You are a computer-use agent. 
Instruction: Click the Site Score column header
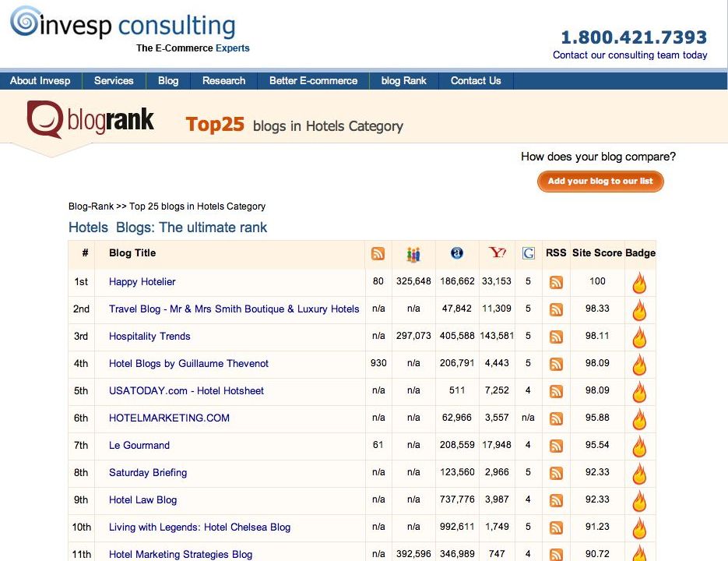point(597,253)
